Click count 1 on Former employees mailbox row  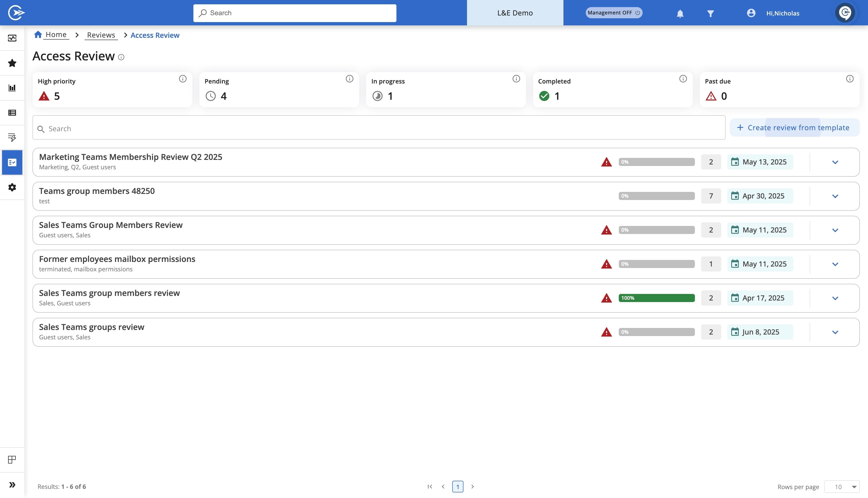point(711,264)
